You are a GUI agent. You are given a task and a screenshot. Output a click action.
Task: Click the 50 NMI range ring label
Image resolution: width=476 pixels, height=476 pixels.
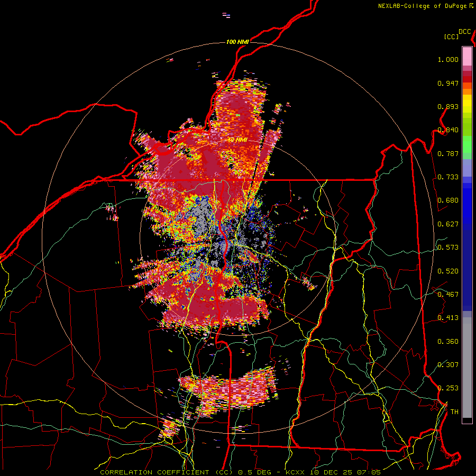[237, 140]
